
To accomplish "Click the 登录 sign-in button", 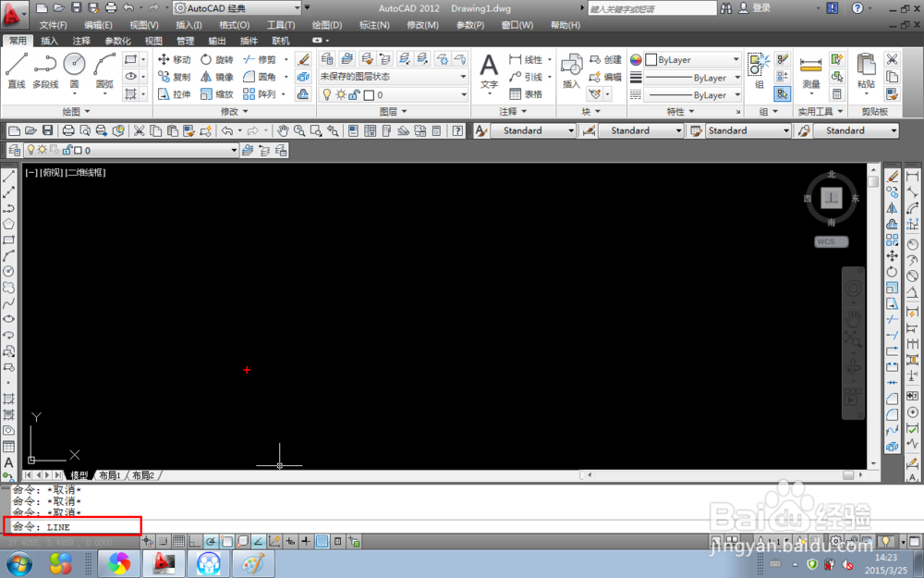I will pos(755,8).
